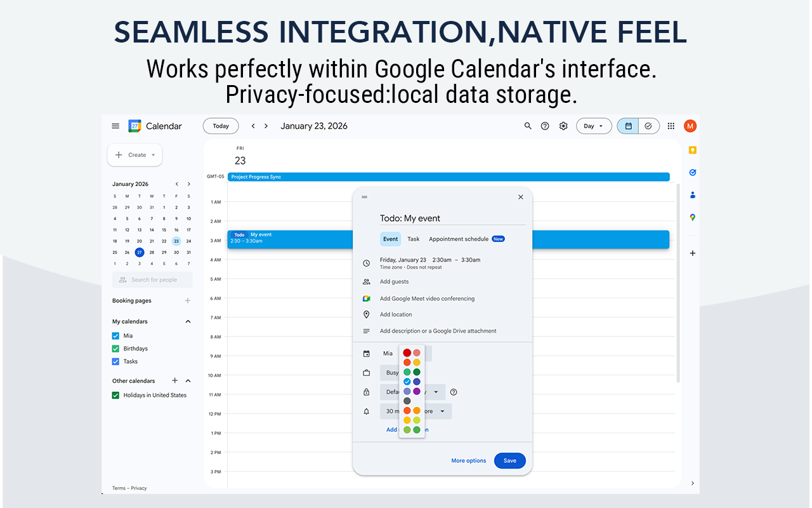Open the Settings gear menu
The width and height of the screenshot is (812, 508).
(563, 126)
